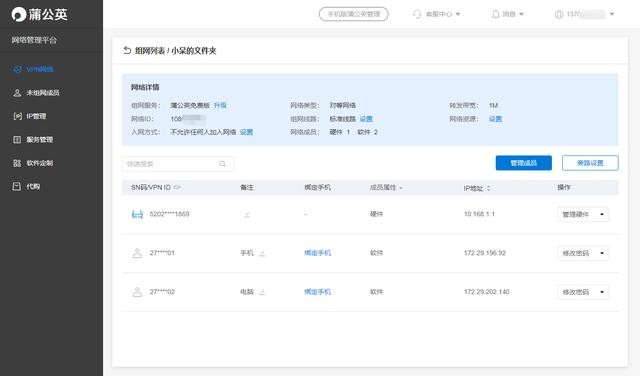Open the 修改密码 dropdown for 27****01
640x376 pixels.
pos(583,253)
